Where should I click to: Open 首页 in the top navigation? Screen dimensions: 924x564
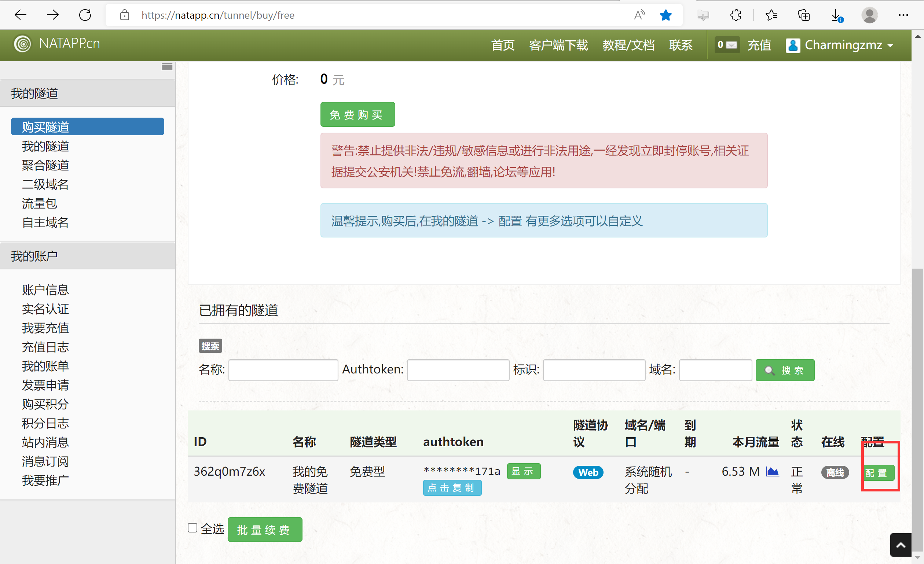[503, 45]
